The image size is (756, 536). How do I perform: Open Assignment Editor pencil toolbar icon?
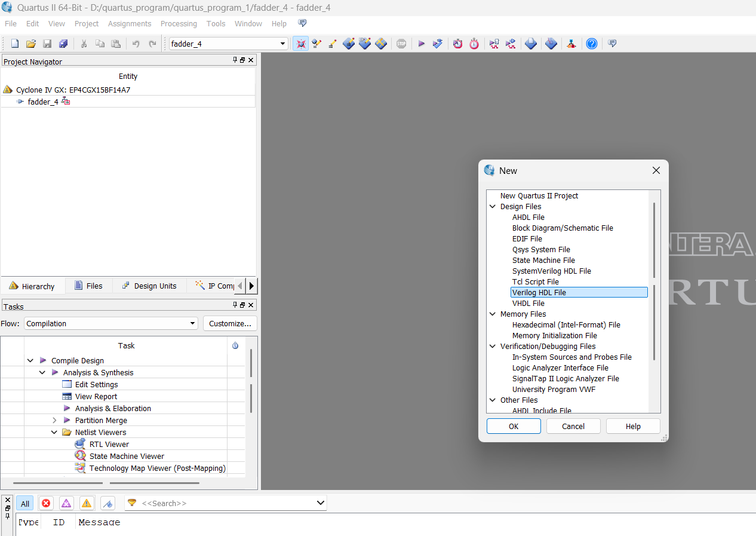(x=333, y=44)
